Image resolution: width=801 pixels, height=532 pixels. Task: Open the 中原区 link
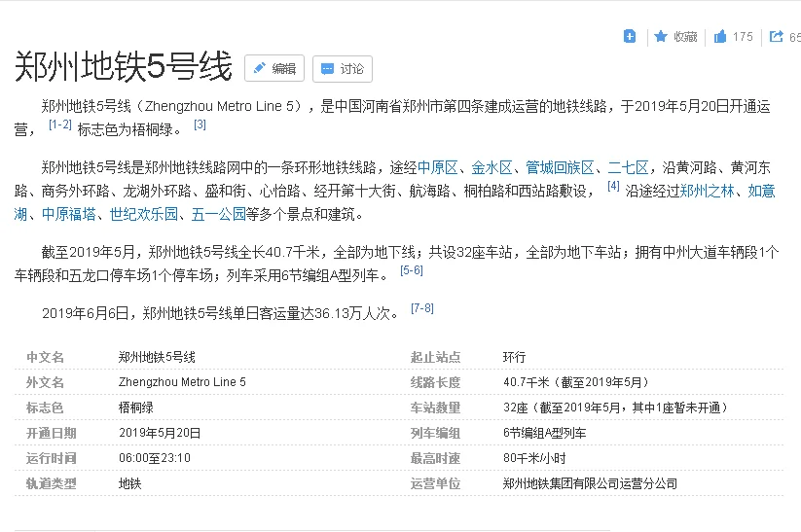[437, 167]
